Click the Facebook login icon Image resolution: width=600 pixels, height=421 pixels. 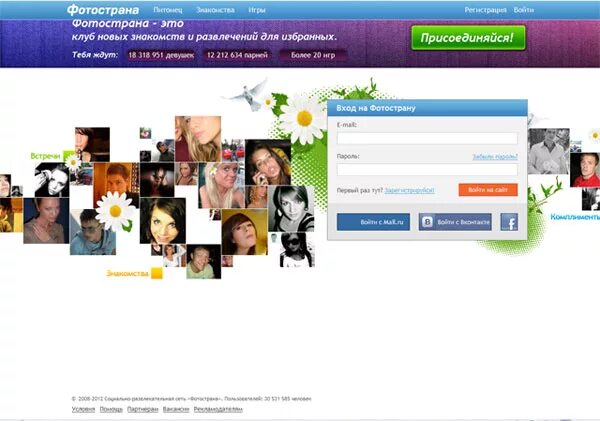(509, 222)
